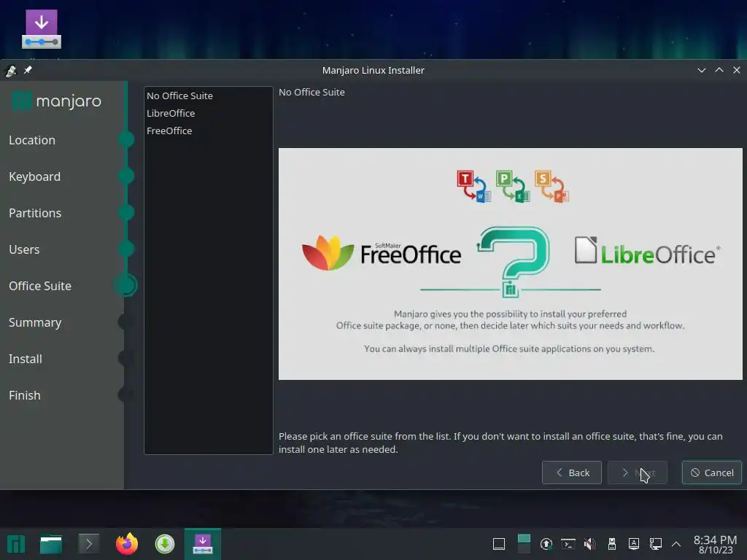Image resolution: width=747 pixels, height=560 pixels.
Task: Open the green download app in taskbar
Action: pyautogui.click(x=165, y=544)
